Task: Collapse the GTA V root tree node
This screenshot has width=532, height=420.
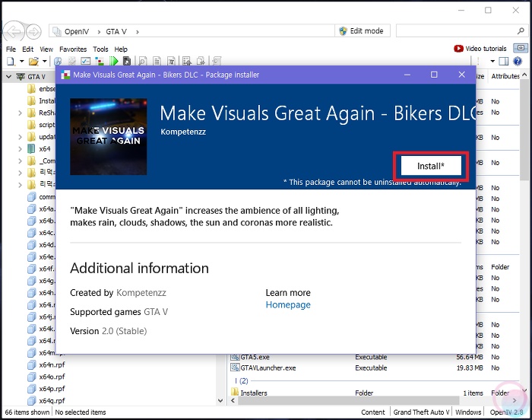Action: (x=9, y=77)
